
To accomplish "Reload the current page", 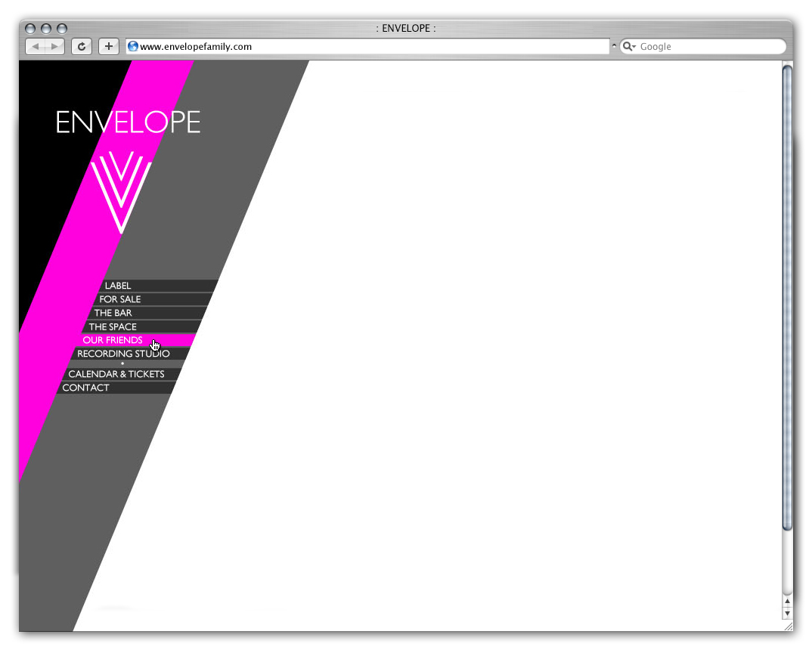I will pyautogui.click(x=82, y=47).
